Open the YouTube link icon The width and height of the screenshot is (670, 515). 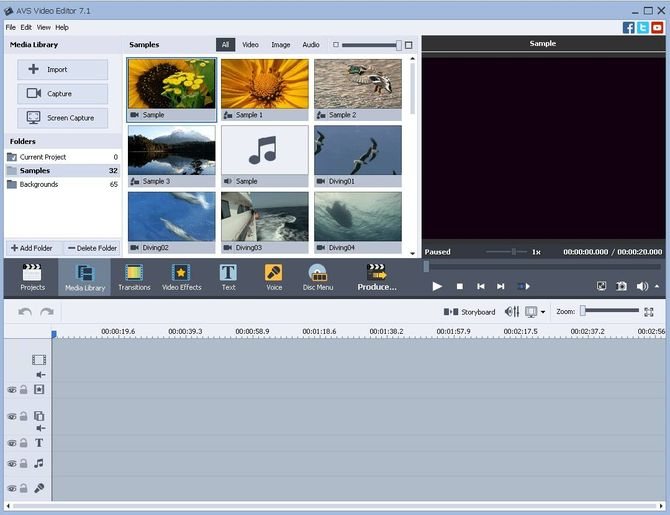[x=657, y=28]
